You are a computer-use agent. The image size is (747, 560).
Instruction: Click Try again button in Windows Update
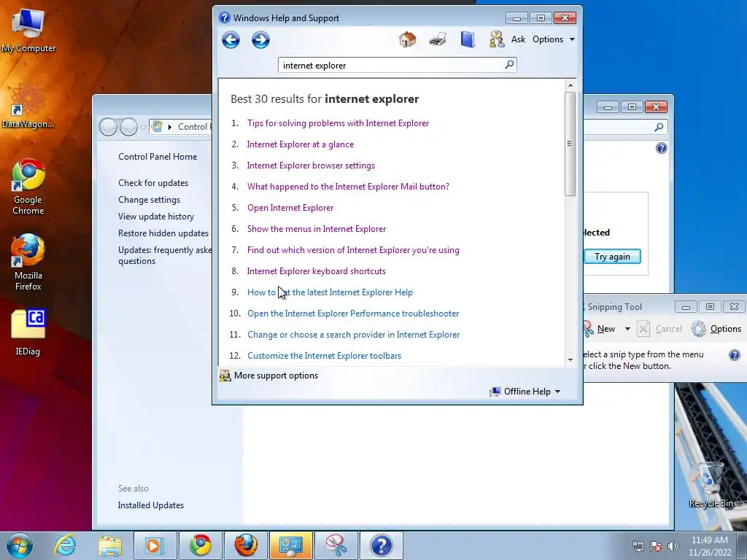pos(612,257)
